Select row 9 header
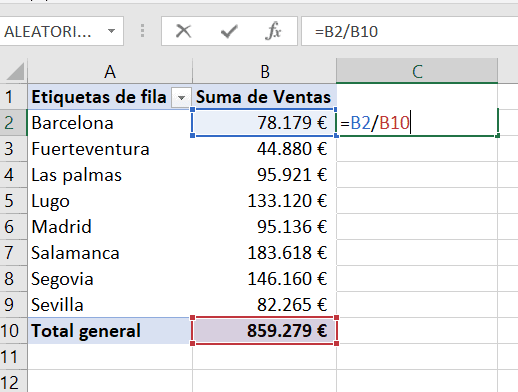This screenshot has height=392, width=518. coord(13,305)
